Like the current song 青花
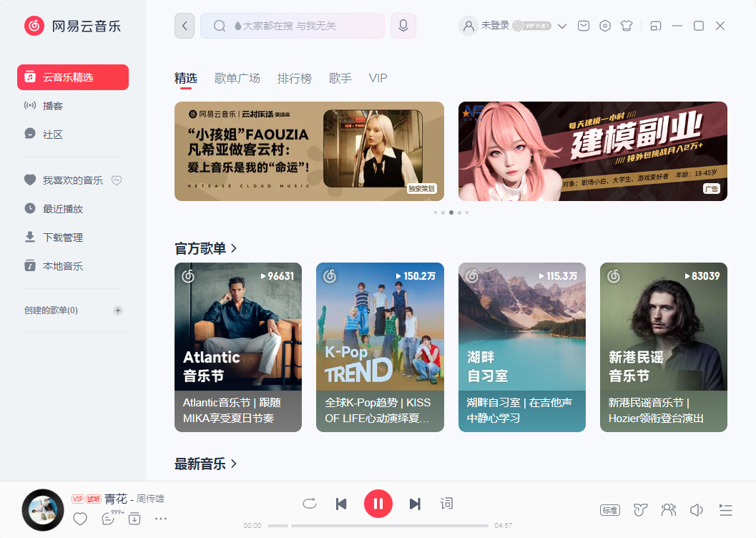Screen dimensions: 756x538 (80, 519)
